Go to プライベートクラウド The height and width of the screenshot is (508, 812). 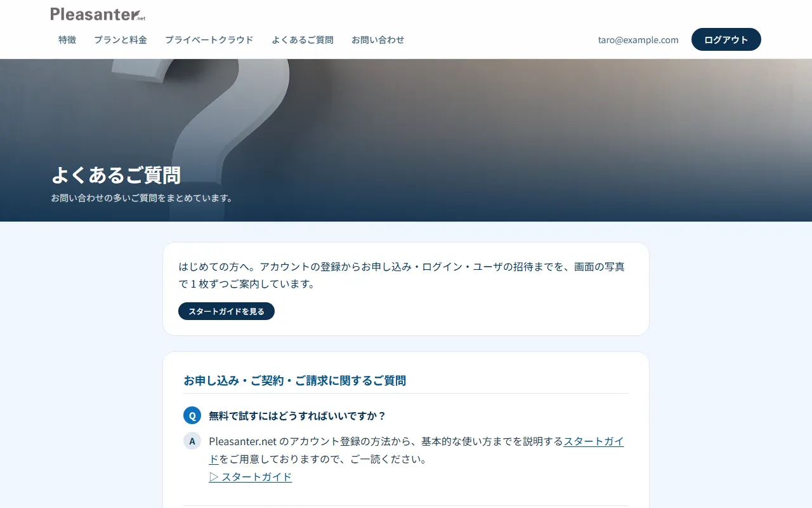[x=209, y=39]
